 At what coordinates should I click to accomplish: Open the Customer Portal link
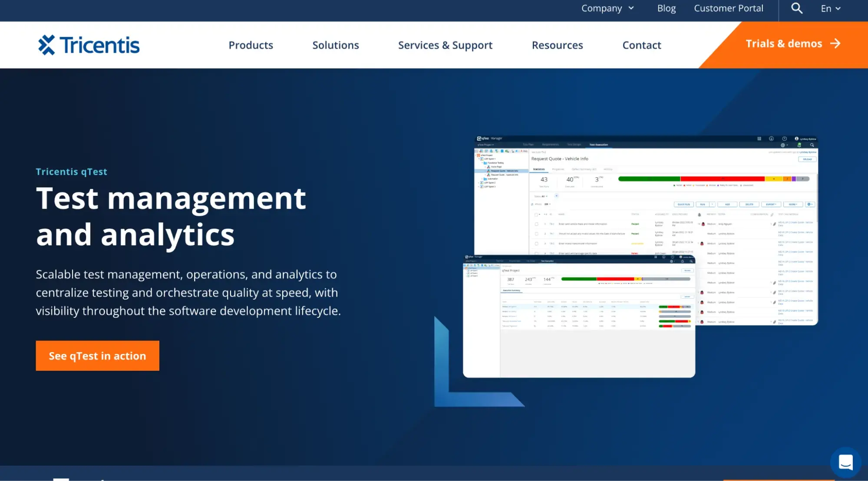pos(728,8)
